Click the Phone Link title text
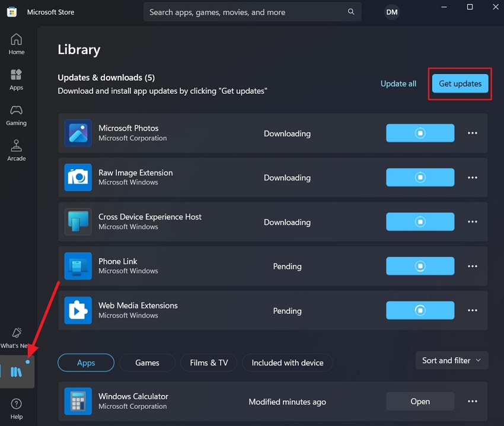This screenshot has width=504, height=426. (x=117, y=261)
